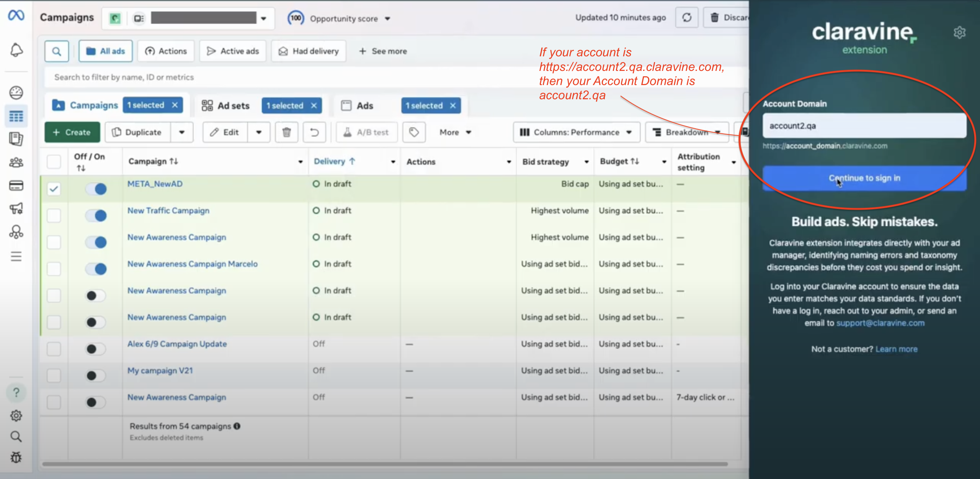This screenshot has width=980, height=479.
Task: Click Continue to sign in
Action: coord(864,178)
